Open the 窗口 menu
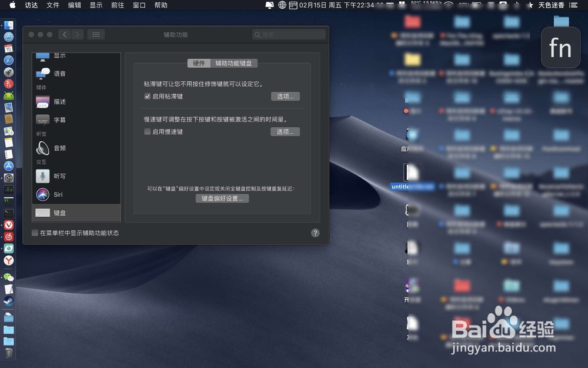The width and height of the screenshot is (588, 368). tap(139, 5)
